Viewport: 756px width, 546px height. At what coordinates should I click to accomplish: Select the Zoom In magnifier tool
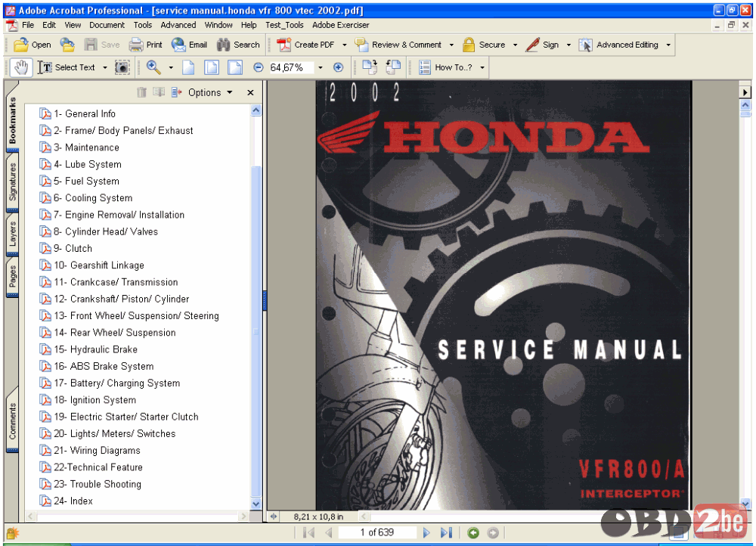pyautogui.click(x=153, y=67)
